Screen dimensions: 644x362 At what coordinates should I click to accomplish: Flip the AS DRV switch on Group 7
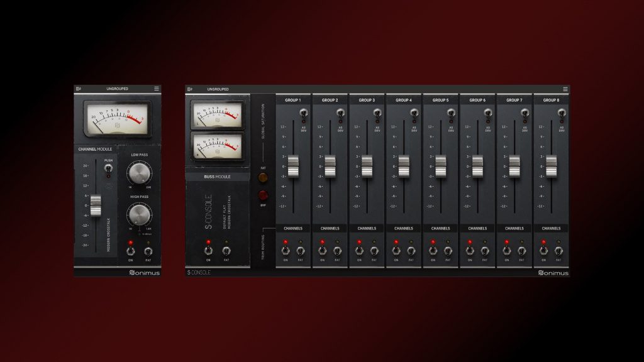click(525, 112)
